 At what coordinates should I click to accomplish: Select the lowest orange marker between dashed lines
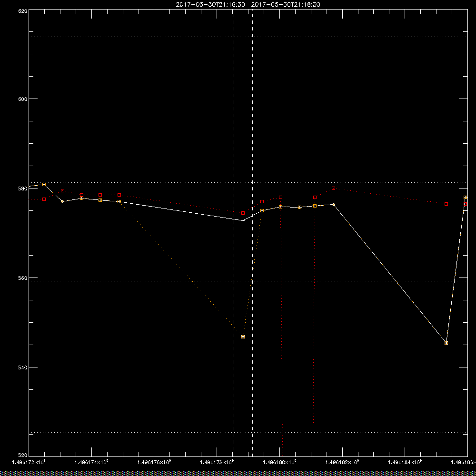tap(243, 337)
